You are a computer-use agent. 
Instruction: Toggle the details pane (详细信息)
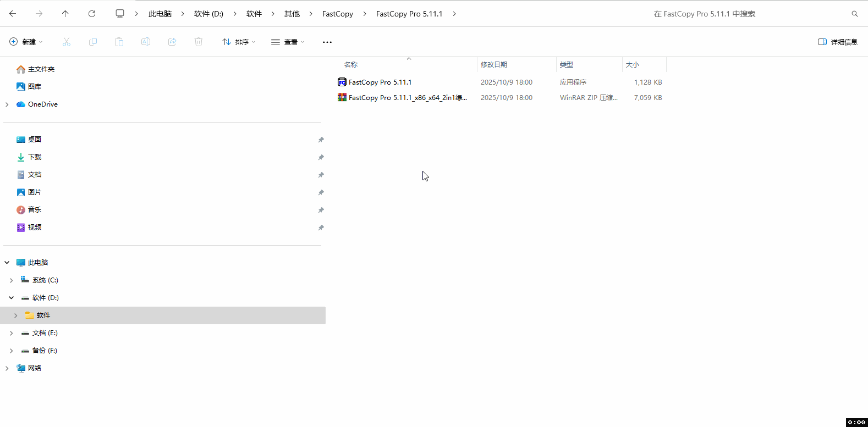pyautogui.click(x=837, y=42)
